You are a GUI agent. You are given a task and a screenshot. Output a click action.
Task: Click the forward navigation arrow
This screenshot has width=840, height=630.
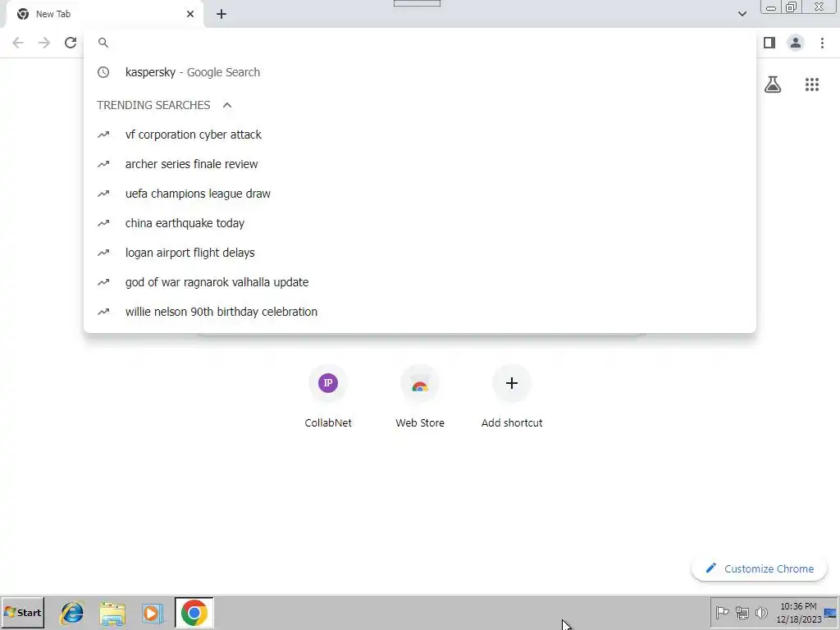tap(44, 43)
